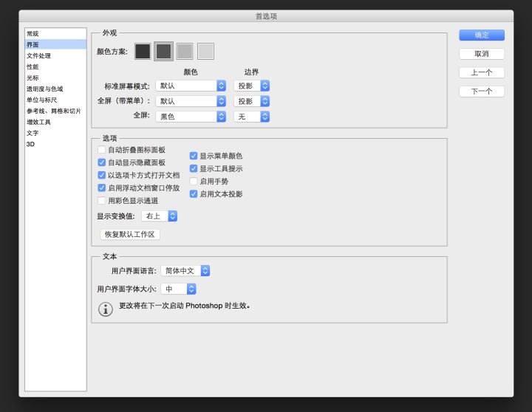The height and width of the screenshot is (412, 532).
Task: Choose the dark gray color scheme swatch
Action: coord(163,51)
